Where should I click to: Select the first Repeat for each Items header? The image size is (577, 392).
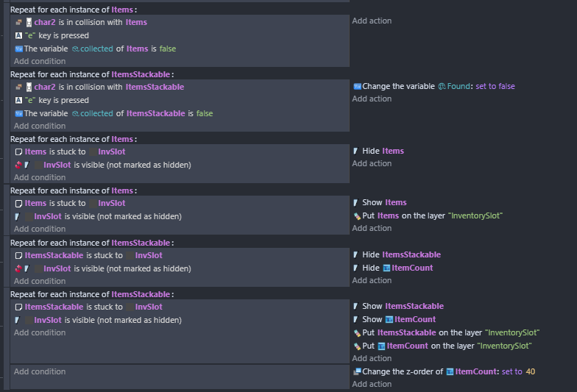74,10
